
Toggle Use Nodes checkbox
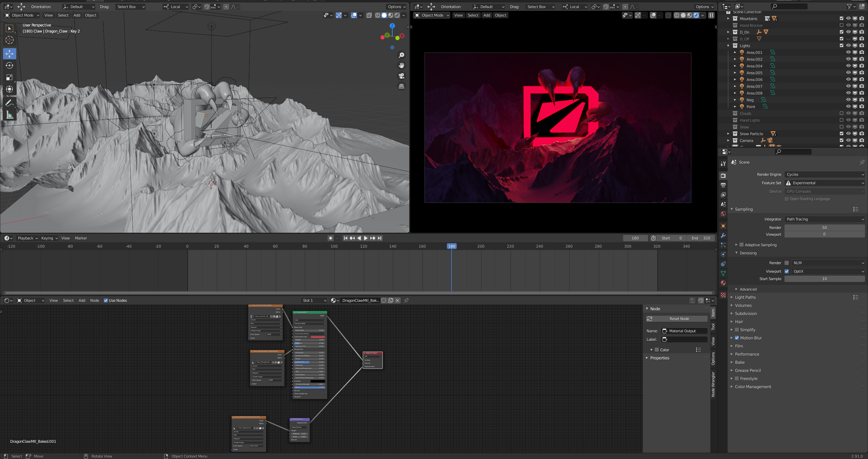[x=106, y=300]
